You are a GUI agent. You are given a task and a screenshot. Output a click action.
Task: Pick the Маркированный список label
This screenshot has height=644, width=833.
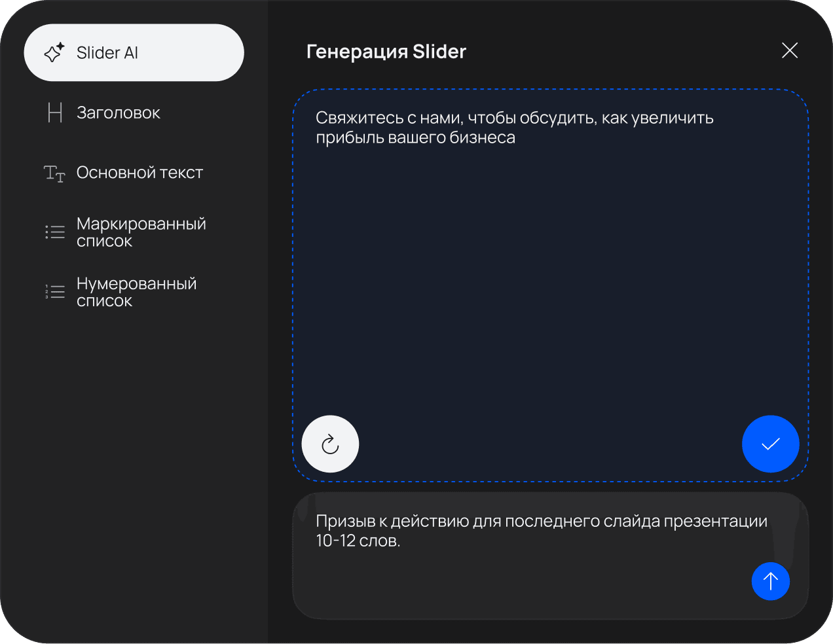(x=141, y=232)
